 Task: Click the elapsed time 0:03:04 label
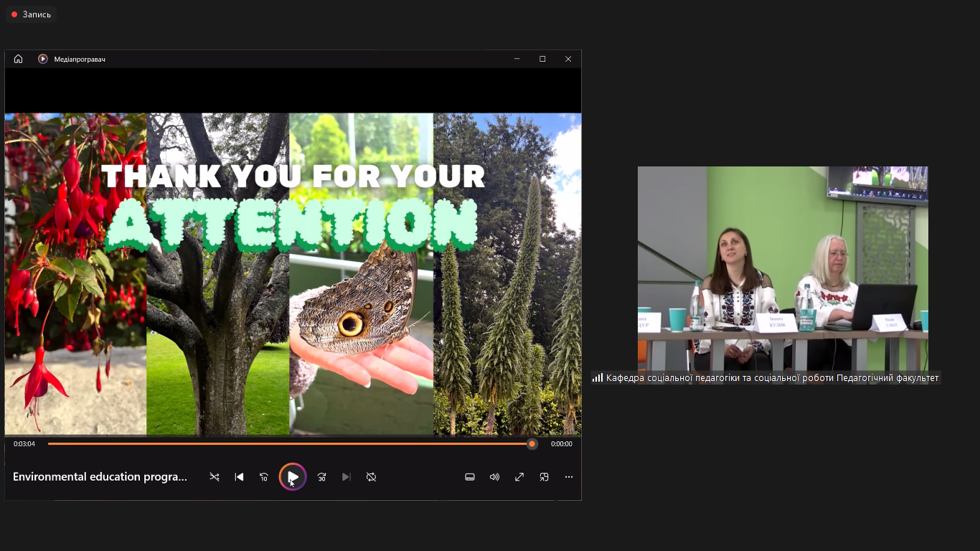24,444
